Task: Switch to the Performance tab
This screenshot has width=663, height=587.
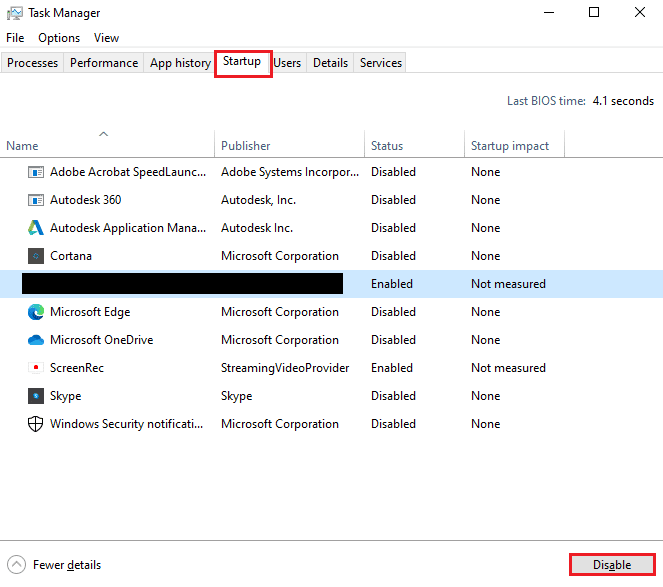Action: tap(104, 63)
